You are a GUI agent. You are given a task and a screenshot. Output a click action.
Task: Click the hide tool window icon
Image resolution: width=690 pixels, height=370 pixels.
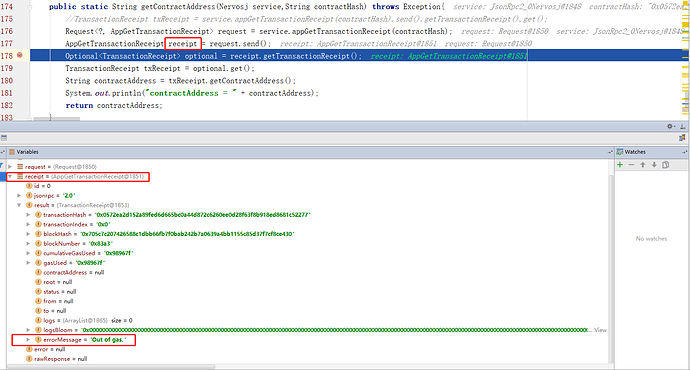click(683, 126)
